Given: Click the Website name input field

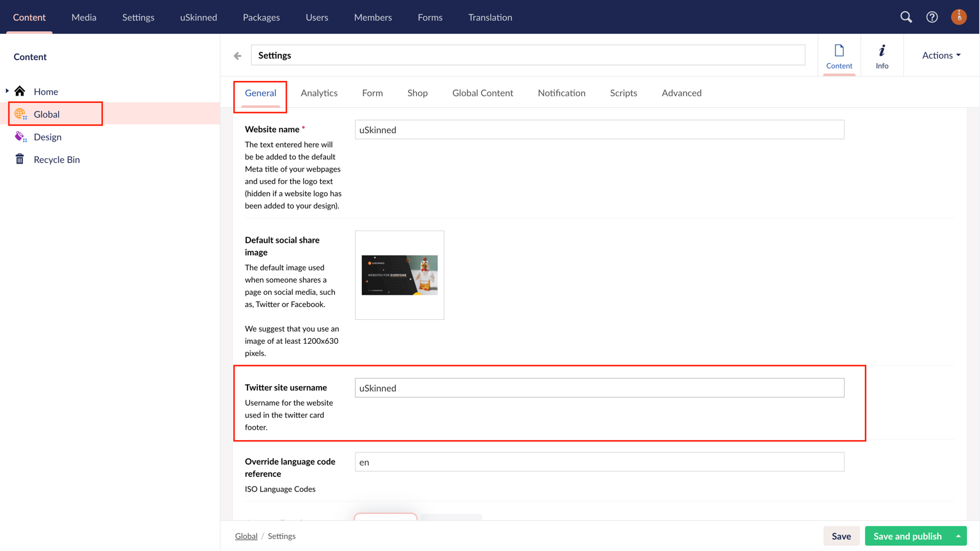Looking at the screenshot, I should coord(599,130).
